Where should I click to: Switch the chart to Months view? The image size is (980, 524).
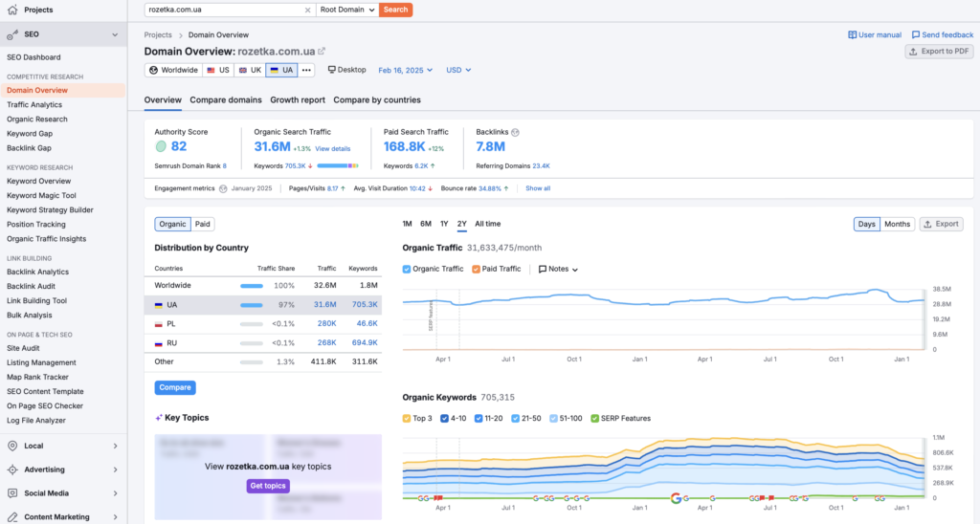897,224
